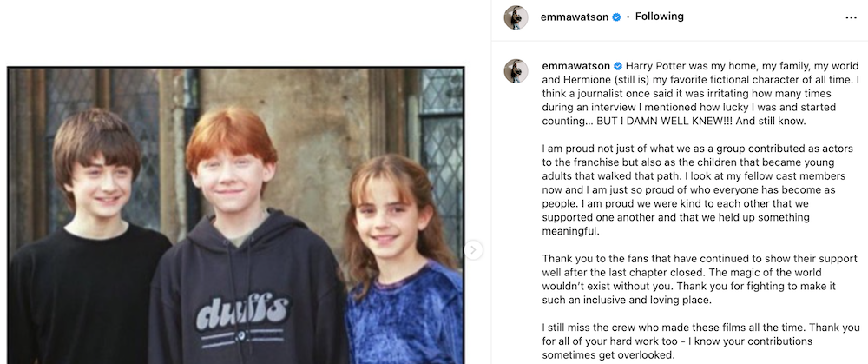Screen dimensions: 868x364
Task: Click the avatar beside the caption text
Action: [516, 71]
